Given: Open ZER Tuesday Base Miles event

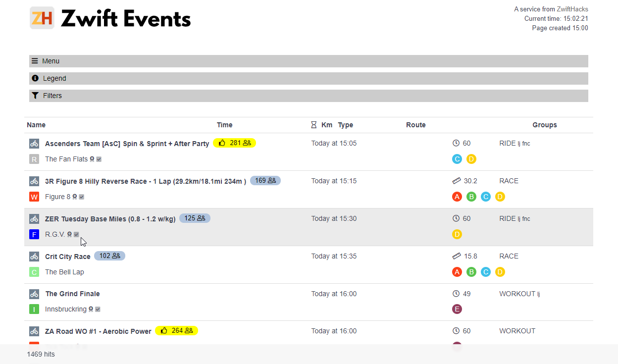Looking at the screenshot, I should pyautogui.click(x=110, y=219).
